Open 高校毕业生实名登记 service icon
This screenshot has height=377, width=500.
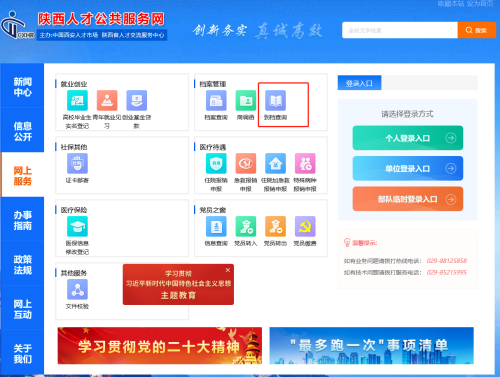[77, 100]
